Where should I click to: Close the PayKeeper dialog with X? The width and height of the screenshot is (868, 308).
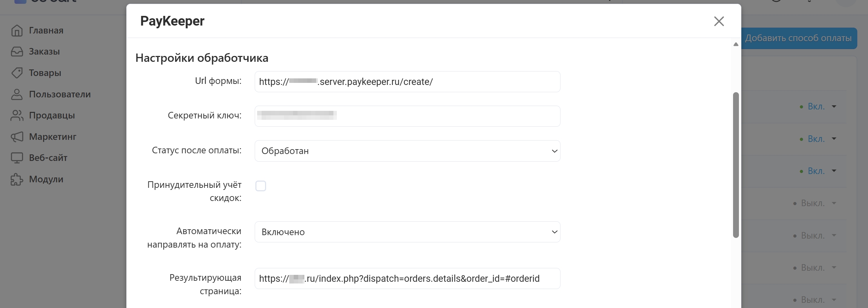(x=719, y=21)
